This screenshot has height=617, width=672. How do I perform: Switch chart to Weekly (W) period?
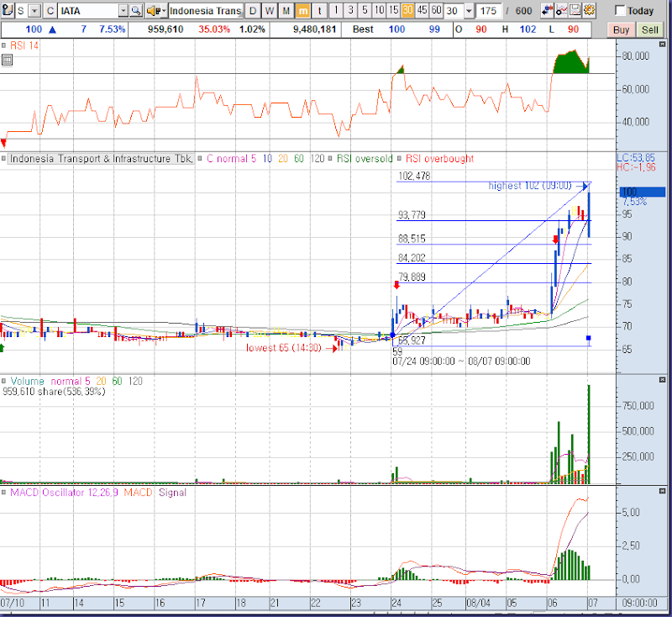point(270,11)
